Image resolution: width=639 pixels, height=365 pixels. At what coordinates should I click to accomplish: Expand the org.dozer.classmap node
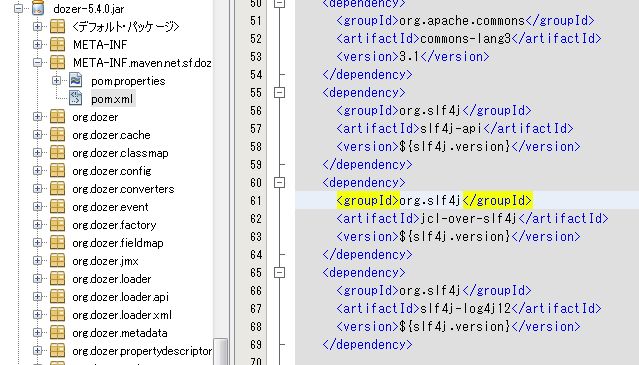37,152
